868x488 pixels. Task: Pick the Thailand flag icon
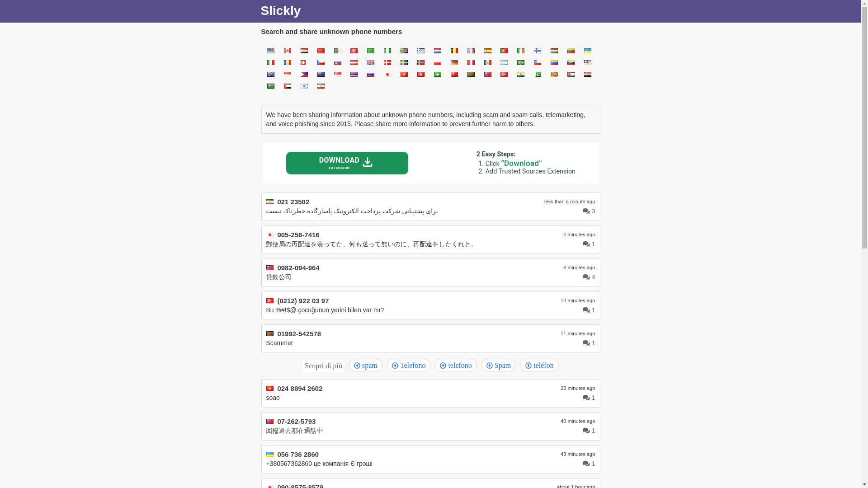coord(354,74)
